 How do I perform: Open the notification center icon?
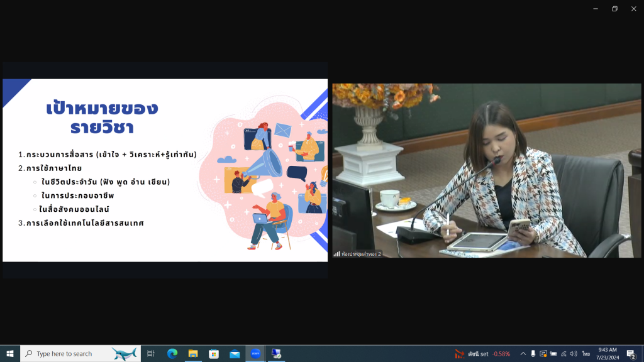tap(631, 354)
